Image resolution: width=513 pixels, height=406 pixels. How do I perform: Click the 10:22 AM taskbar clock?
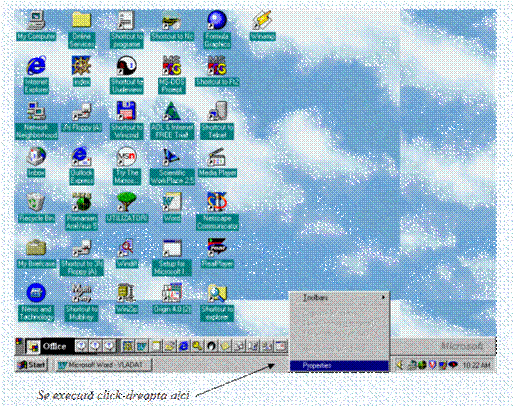(x=476, y=365)
